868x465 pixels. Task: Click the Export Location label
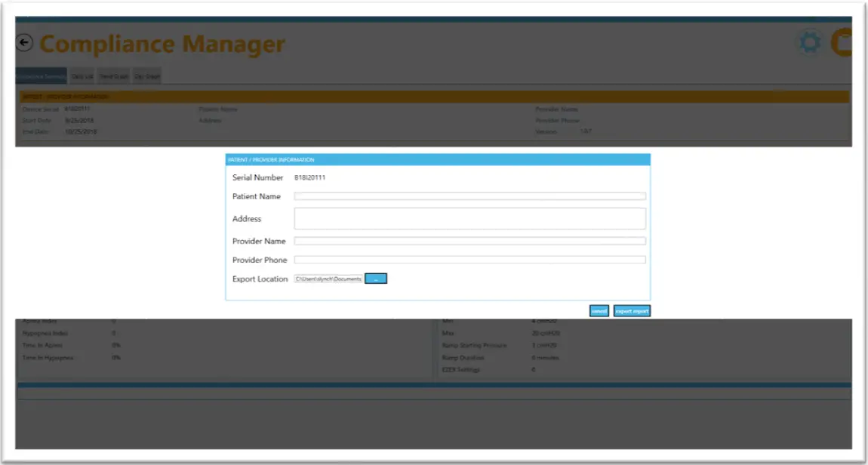[260, 279]
